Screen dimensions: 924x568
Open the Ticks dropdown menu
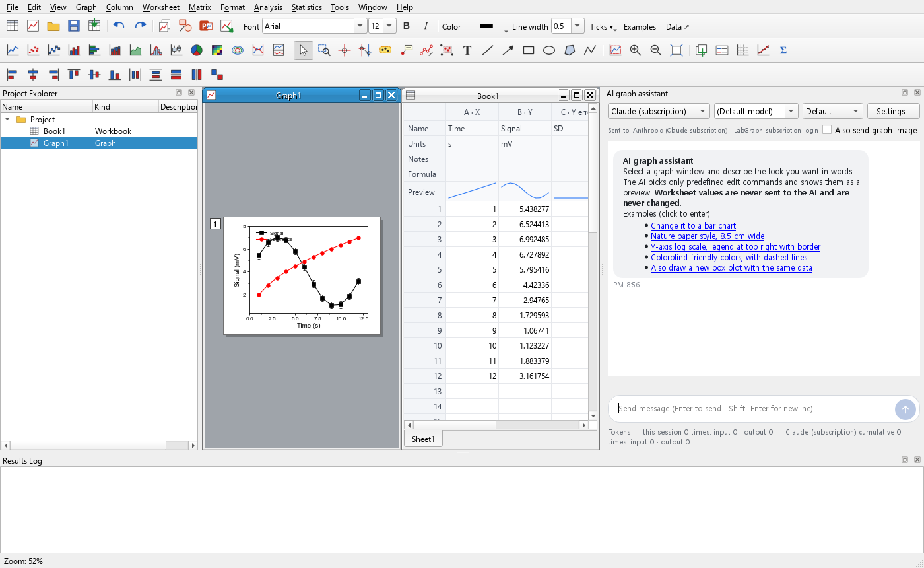603,27
